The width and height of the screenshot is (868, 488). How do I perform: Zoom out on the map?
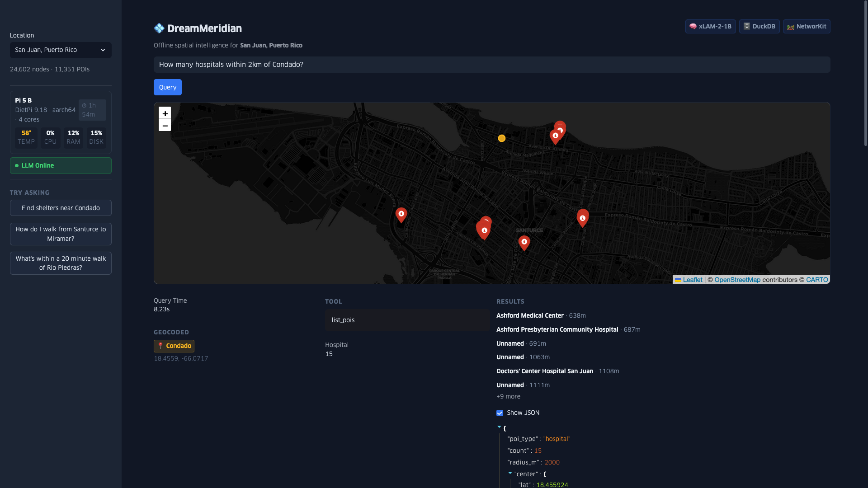tap(165, 126)
